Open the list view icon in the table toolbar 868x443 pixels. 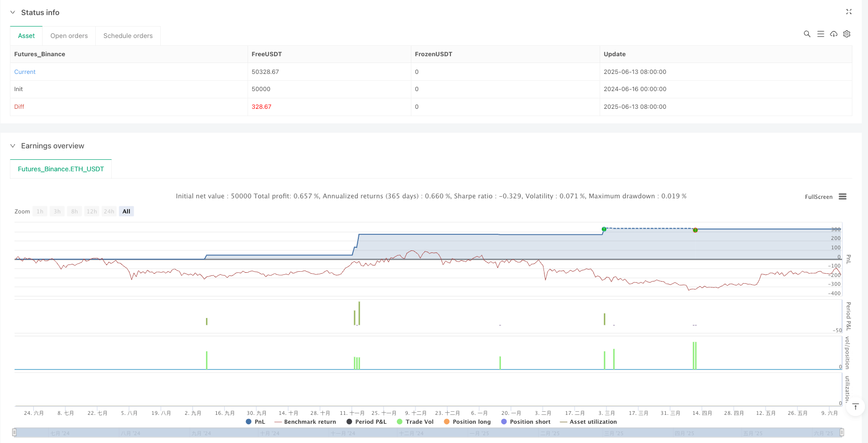pos(821,34)
